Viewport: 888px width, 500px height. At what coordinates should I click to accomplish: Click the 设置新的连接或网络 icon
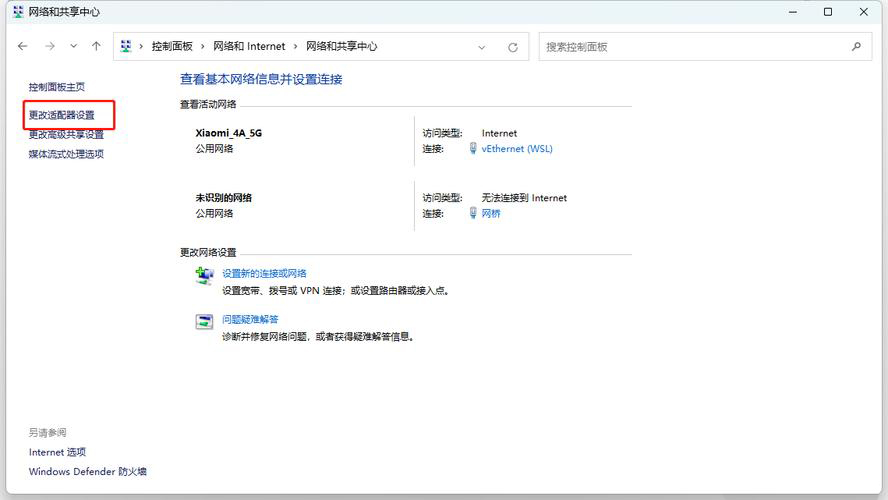point(204,277)
